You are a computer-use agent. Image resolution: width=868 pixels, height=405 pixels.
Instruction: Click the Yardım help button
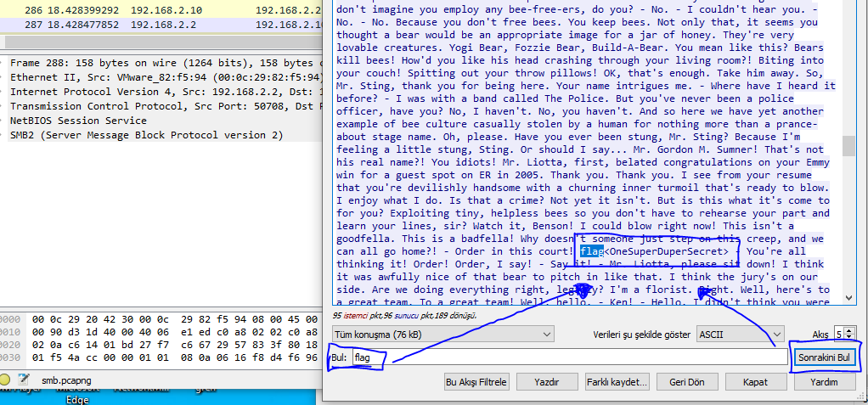[824, 382]
